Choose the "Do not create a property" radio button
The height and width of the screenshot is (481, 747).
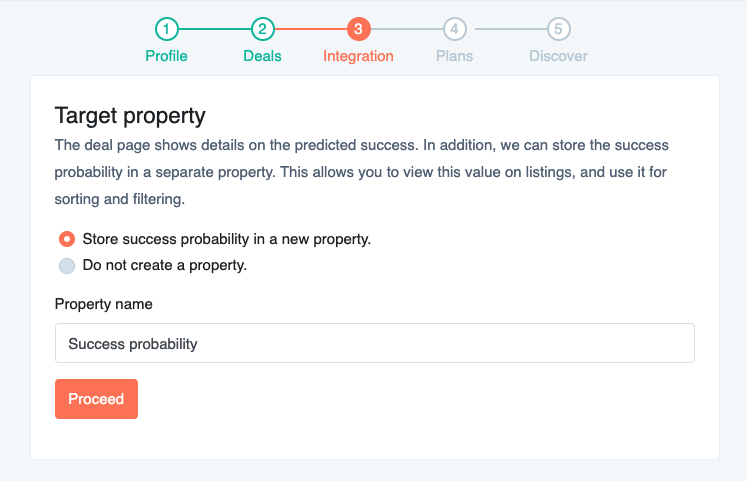67,266
